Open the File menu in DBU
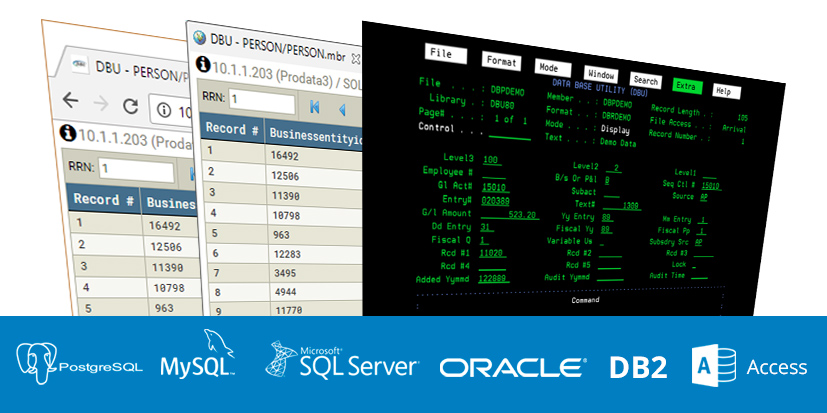Viewport: 827px width, 413px height. (446, 54)
